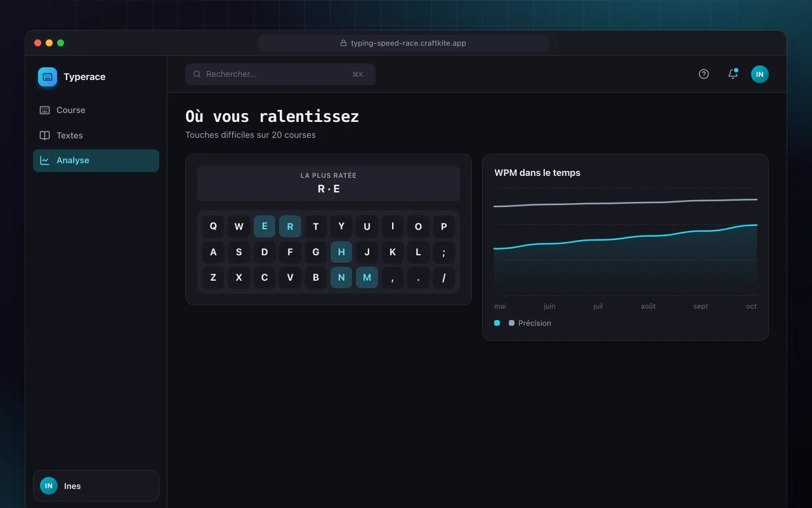
Task: Click the magnifier icon in the search bar
Action: (x=197, y=74)
